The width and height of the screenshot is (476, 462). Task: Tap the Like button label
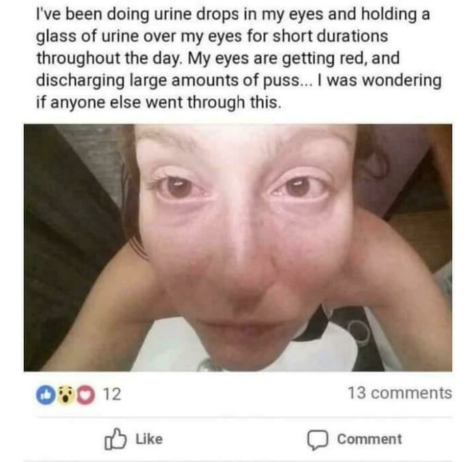coord(149,439)
